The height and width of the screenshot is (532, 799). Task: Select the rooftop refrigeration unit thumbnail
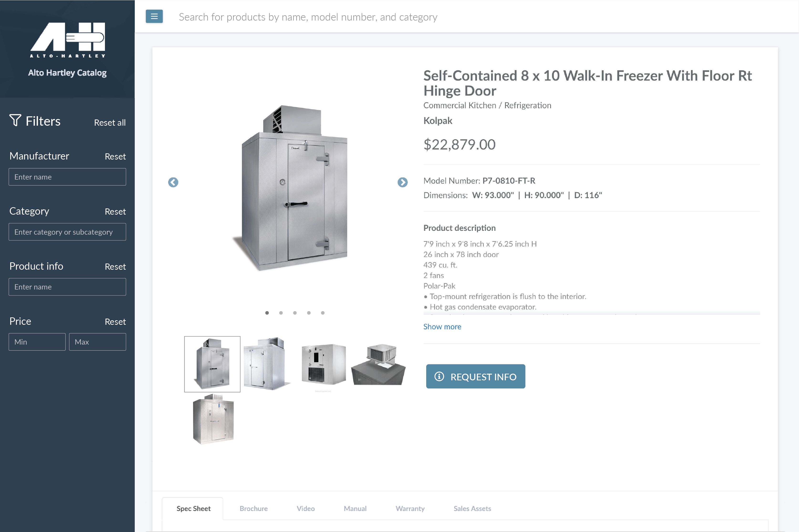[378, 364]
